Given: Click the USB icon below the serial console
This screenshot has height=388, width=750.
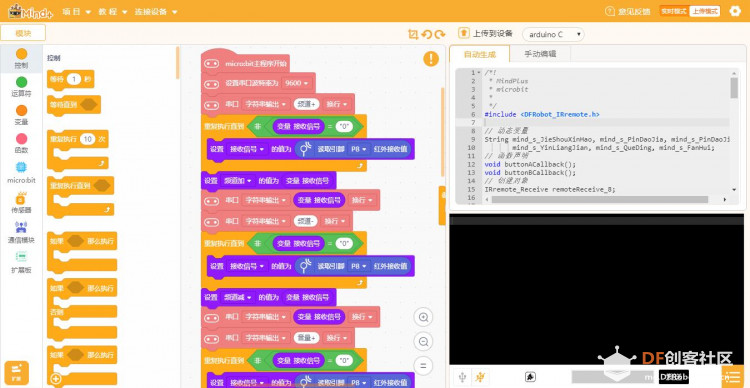Looking at the screenshot, I should pyautogui.click(x=462, y=377).
